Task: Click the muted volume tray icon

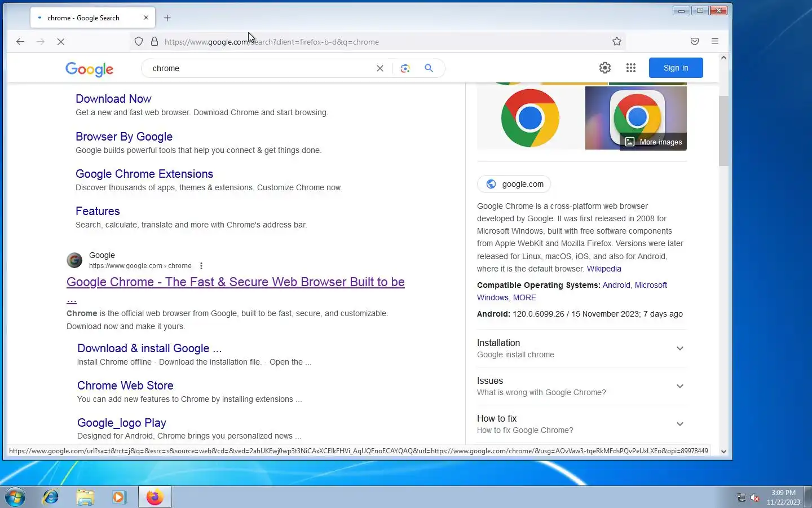Action: (x=755, y=497)
